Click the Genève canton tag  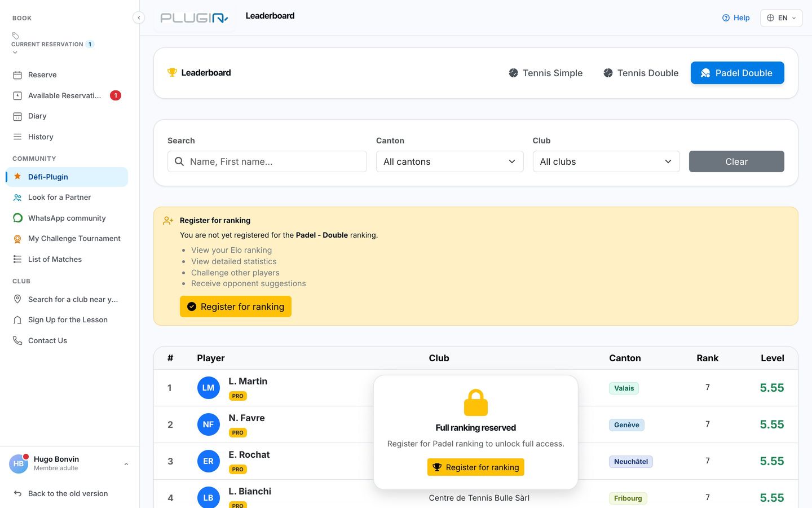626,425
